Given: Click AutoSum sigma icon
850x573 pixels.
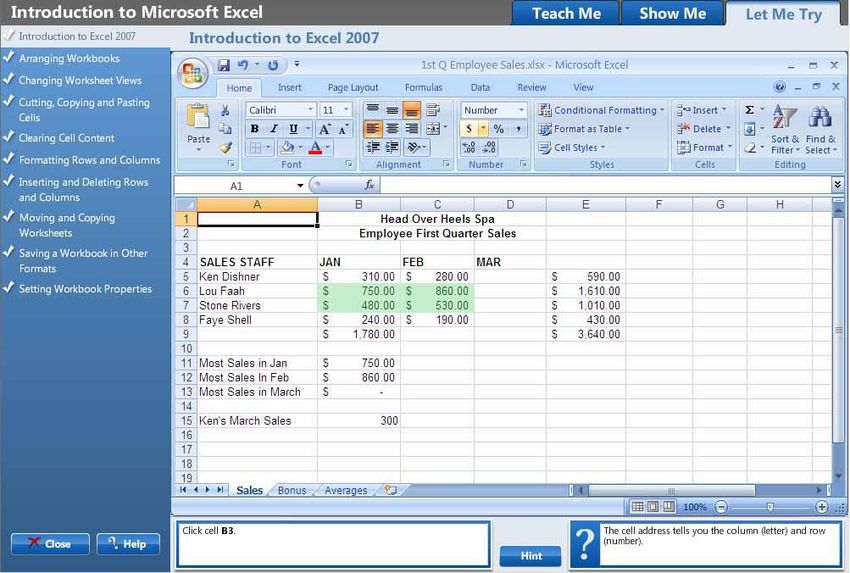Looking at the screenshot, I should (750, 110).
